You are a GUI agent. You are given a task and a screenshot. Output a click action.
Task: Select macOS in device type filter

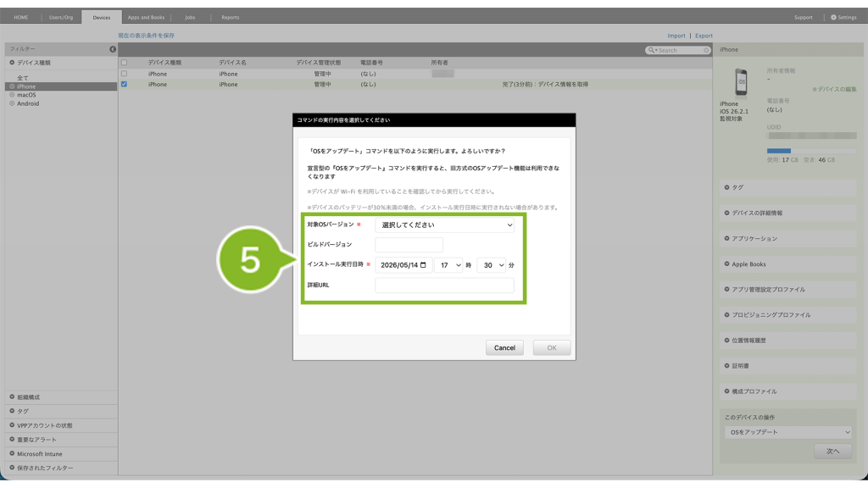pos(26,95)
